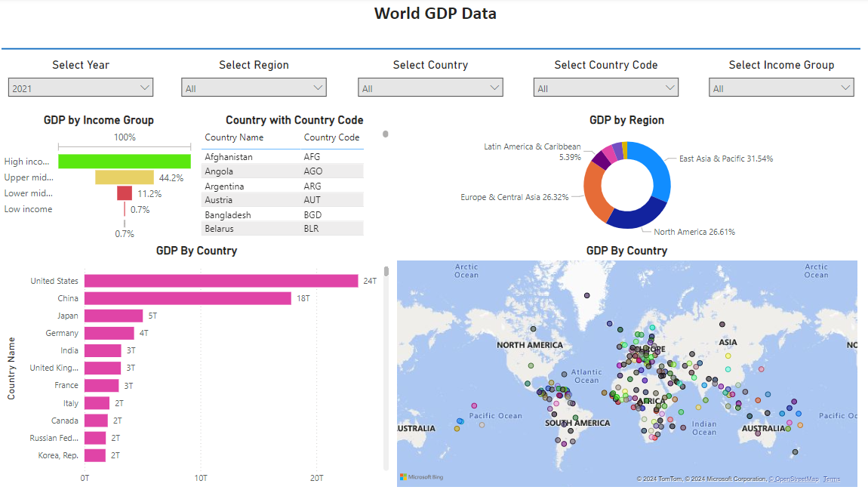Select the Japan GDP bar
Screen dimensions: 868x490
[113, 316]
